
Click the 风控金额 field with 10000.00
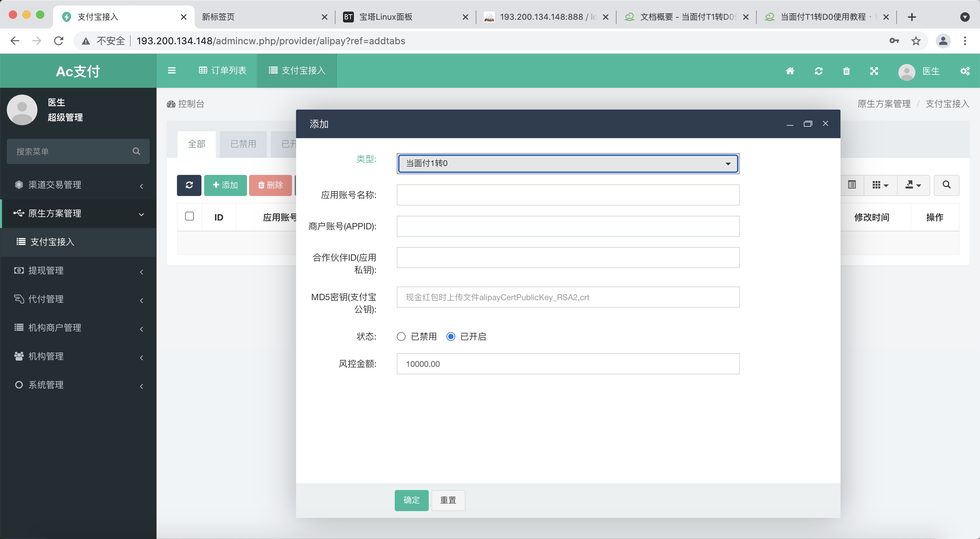568,364
